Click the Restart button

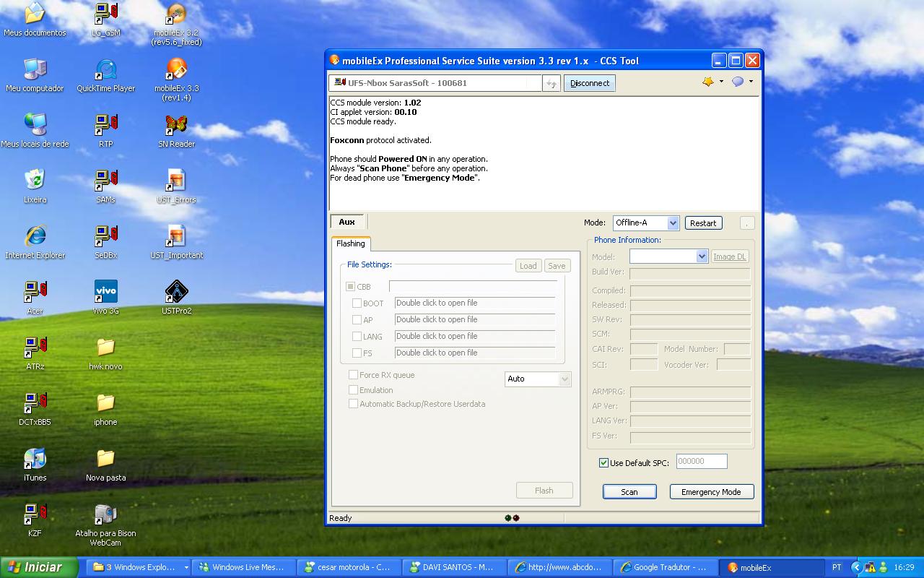click(703, 223)
